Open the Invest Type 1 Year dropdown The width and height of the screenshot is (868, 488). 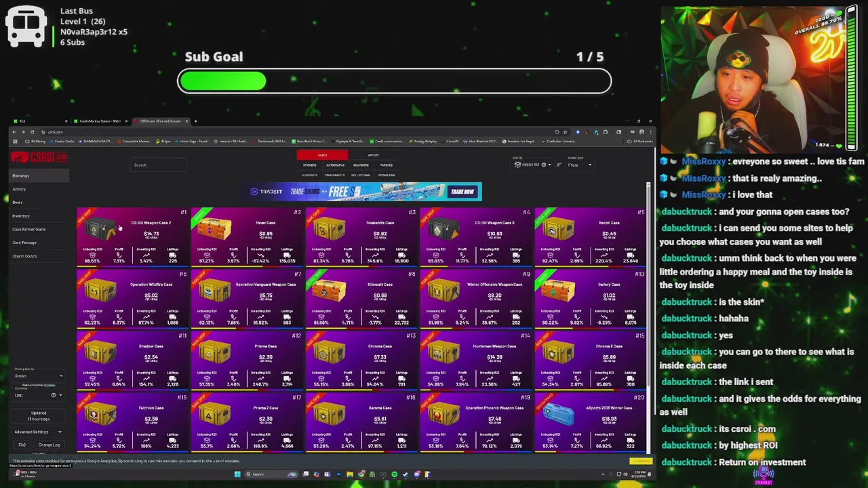[x=580, y=165]
